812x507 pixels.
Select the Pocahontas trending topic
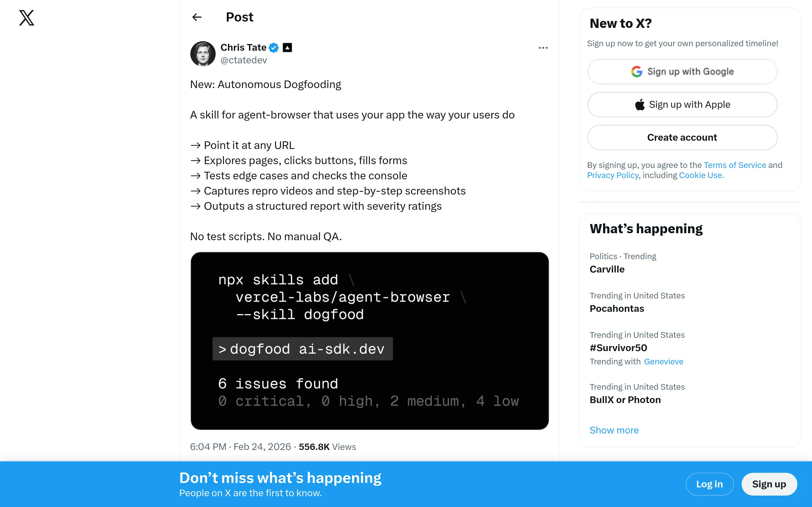(x=617, y=309)
